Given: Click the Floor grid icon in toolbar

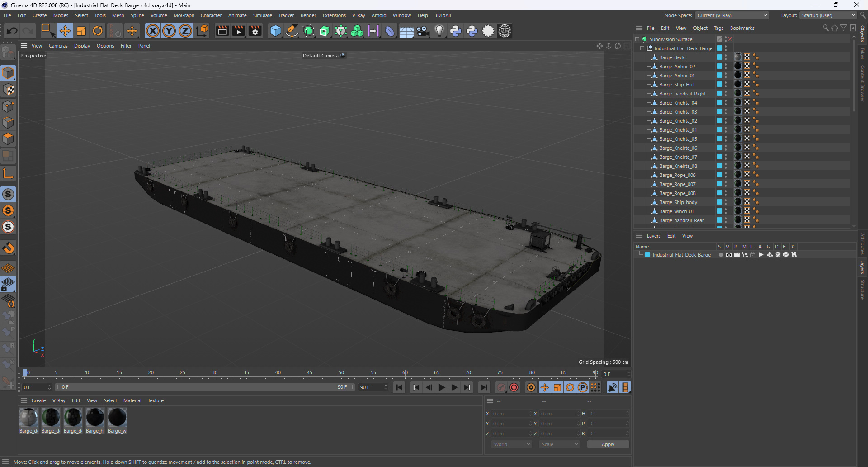Looking at the screenshot, I should click(x=406, y=31).
